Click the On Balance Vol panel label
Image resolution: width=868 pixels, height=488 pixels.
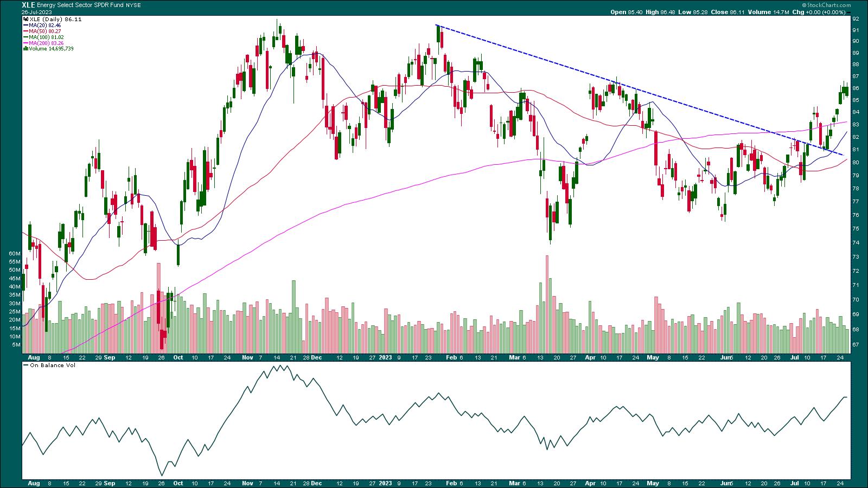(53, 365)
